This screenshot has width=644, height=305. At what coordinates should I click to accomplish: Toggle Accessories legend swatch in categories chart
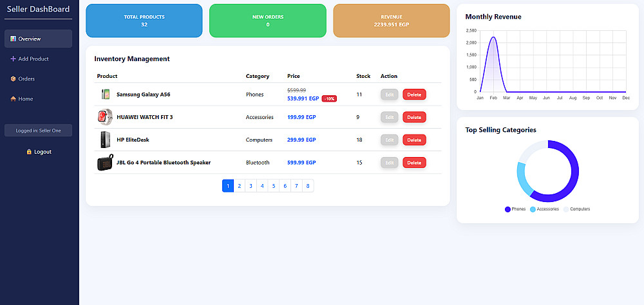click(533, 209)
